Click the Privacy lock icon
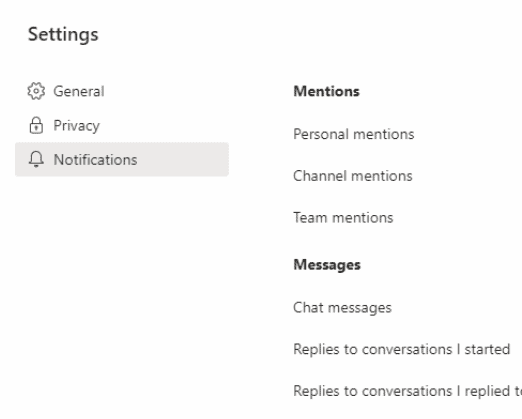522x419 pixels. (x=36, y=125)
